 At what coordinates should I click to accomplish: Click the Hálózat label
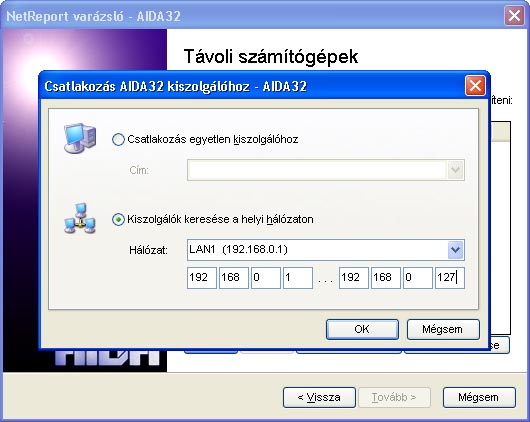pos(148,250)
